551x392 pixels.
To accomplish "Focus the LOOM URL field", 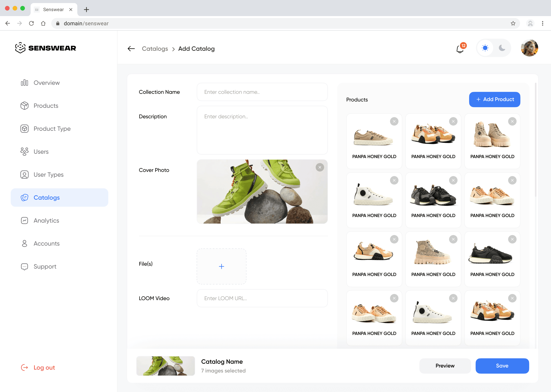I will tap(262, 298).
